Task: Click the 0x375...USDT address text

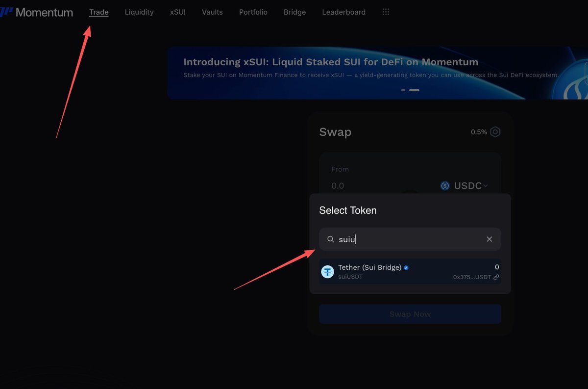Action: (x=472, y=277)
